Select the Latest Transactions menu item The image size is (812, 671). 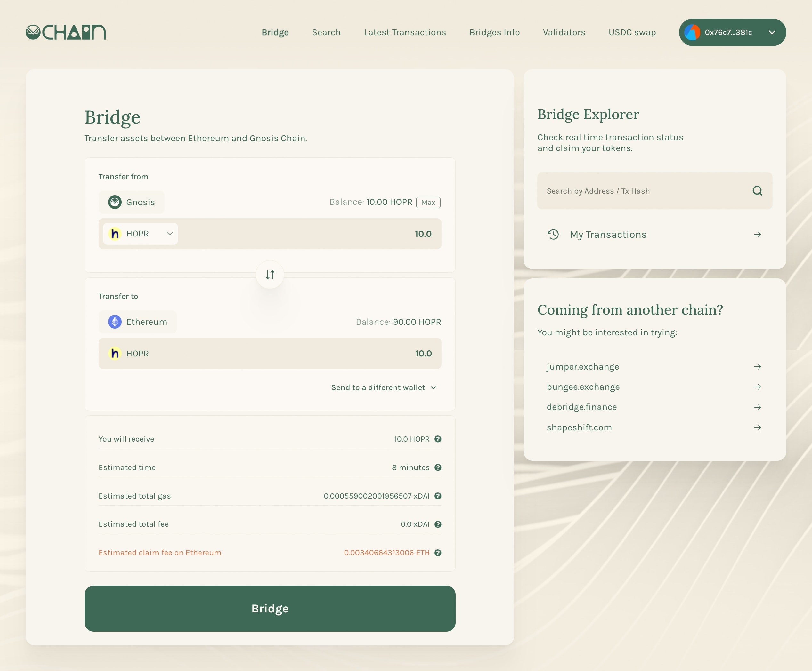[x=405, y=32]
